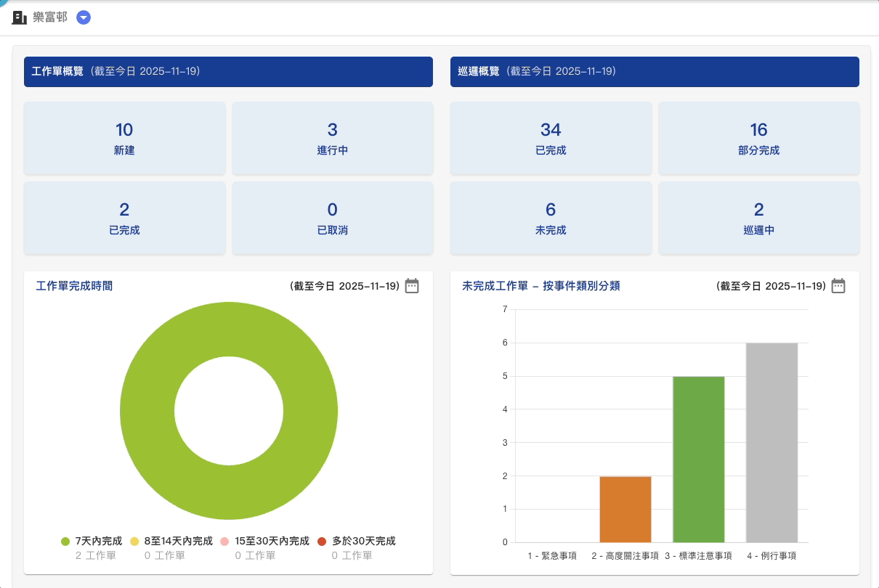Open the 進行中 card showing 3

click(332, 138)
